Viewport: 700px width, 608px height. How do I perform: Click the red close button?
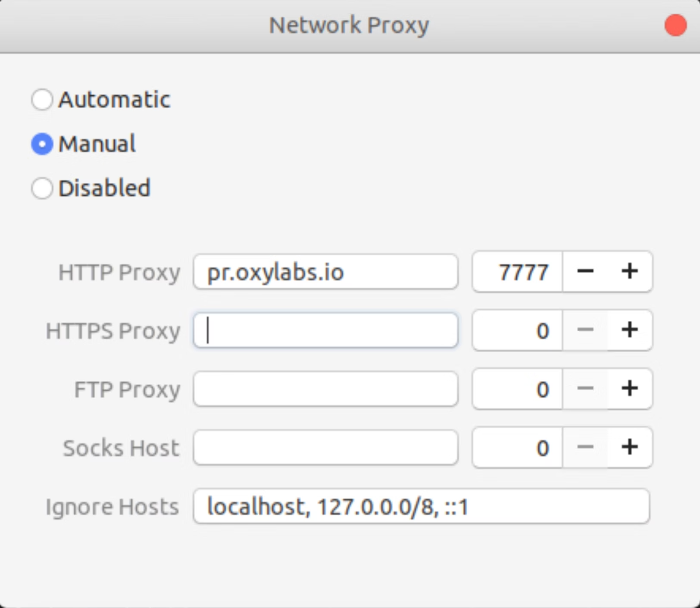click(x=675, y=26)
